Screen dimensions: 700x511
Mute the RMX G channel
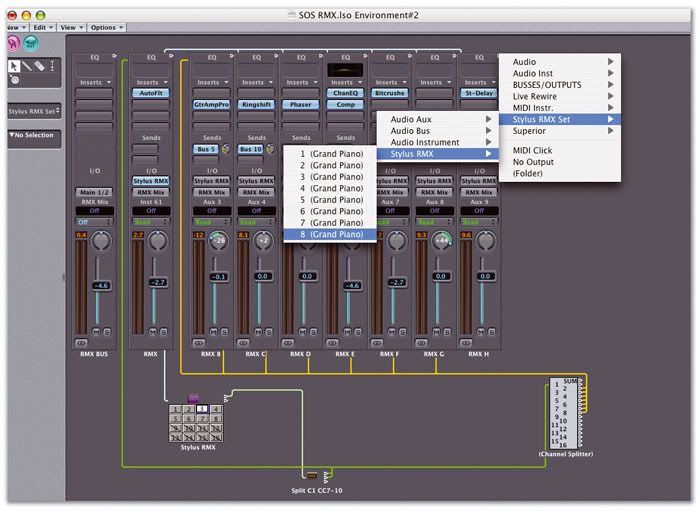click(x=436, y=332)
